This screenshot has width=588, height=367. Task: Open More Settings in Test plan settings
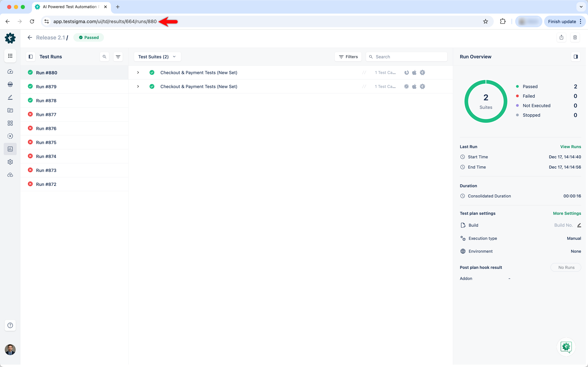[x=567, y=213]
